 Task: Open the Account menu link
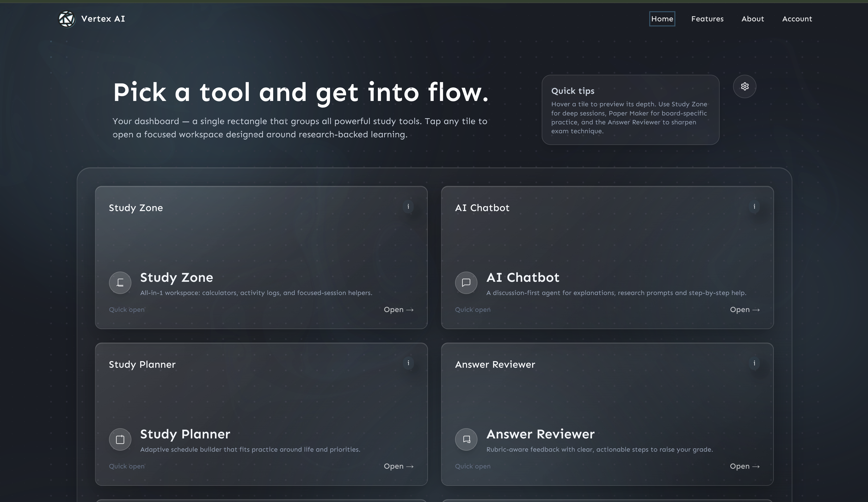click(797, 19)
